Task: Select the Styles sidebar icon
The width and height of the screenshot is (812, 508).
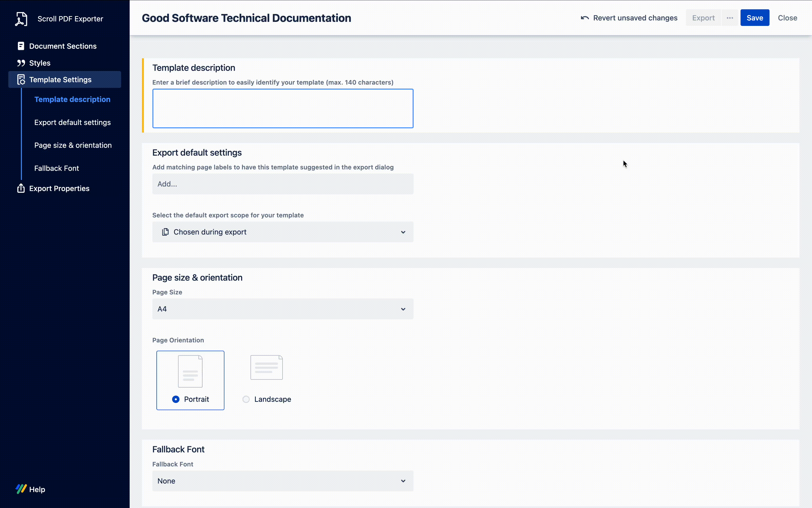Action: pos(21,63)
